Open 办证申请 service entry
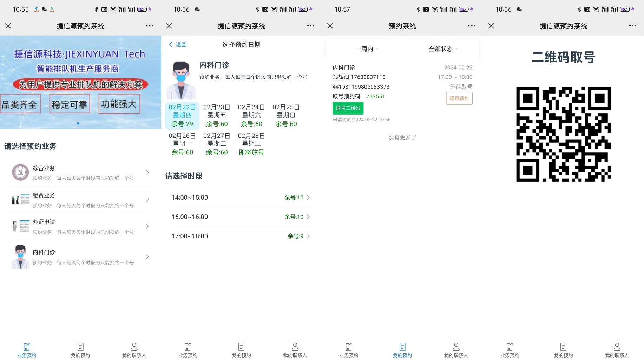Screen dimensions: 644x360 (81, 226)
